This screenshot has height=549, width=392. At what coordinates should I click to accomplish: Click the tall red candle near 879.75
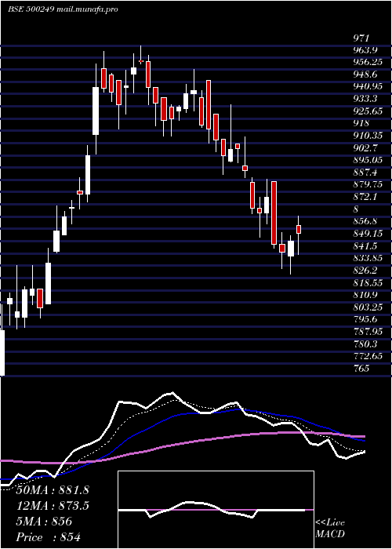pos(274,213)
